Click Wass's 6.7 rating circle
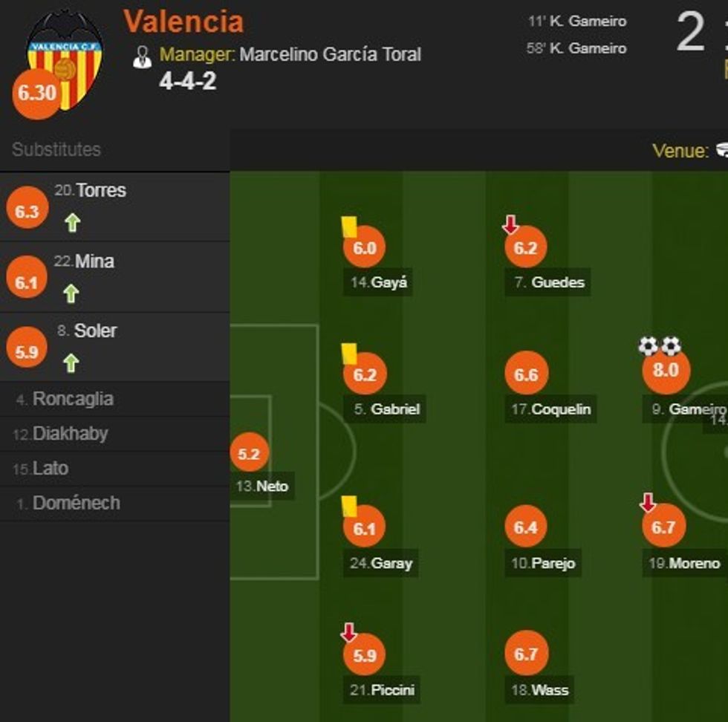 525,654
